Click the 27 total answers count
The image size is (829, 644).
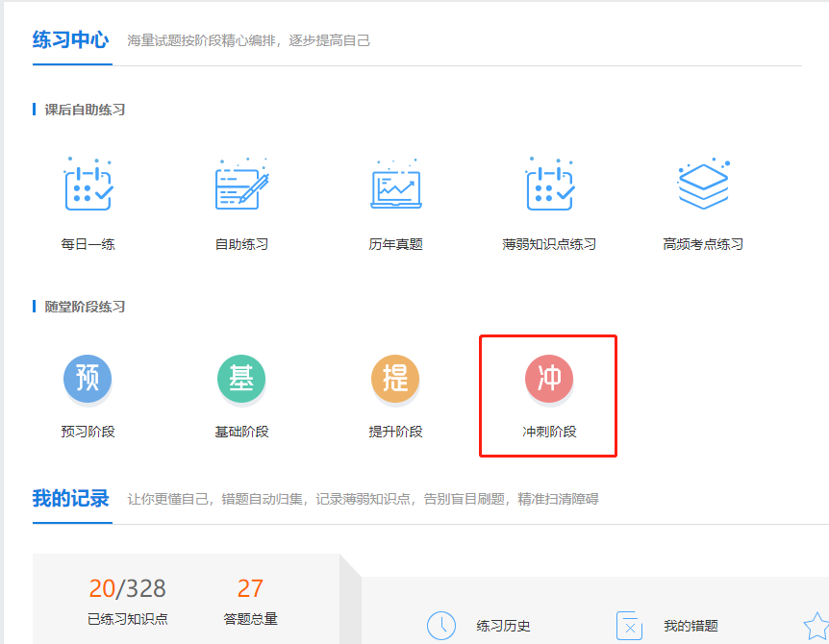(x=250, y=587)
